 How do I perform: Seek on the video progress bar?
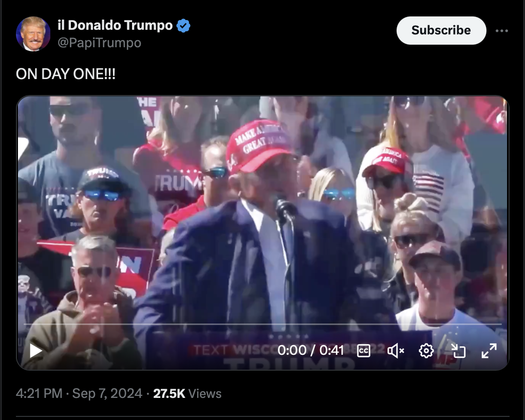262,324
